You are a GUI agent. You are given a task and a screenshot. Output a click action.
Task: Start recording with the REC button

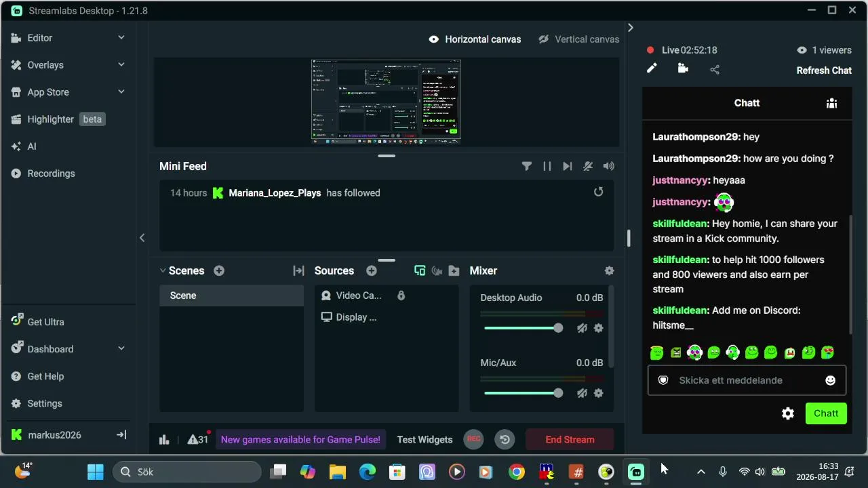[x=474, y=439]
